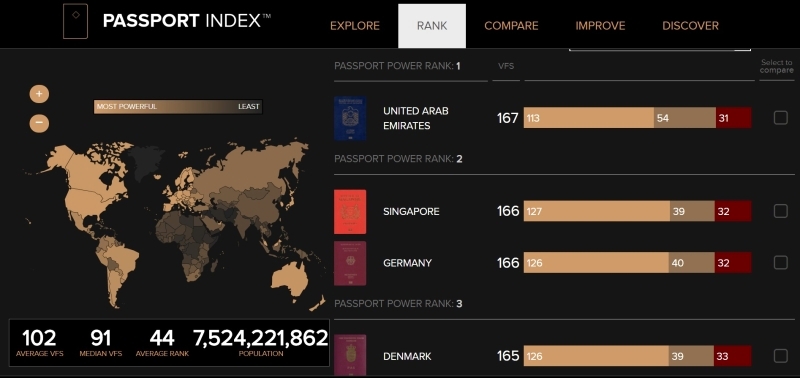800x378 pixels.
Task: Click the Population figure 7,524,221,862
Action: (260, 338)
